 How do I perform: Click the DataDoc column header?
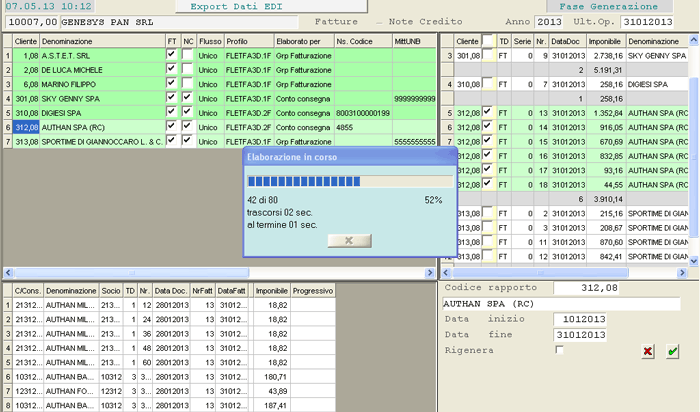[568, 41]
